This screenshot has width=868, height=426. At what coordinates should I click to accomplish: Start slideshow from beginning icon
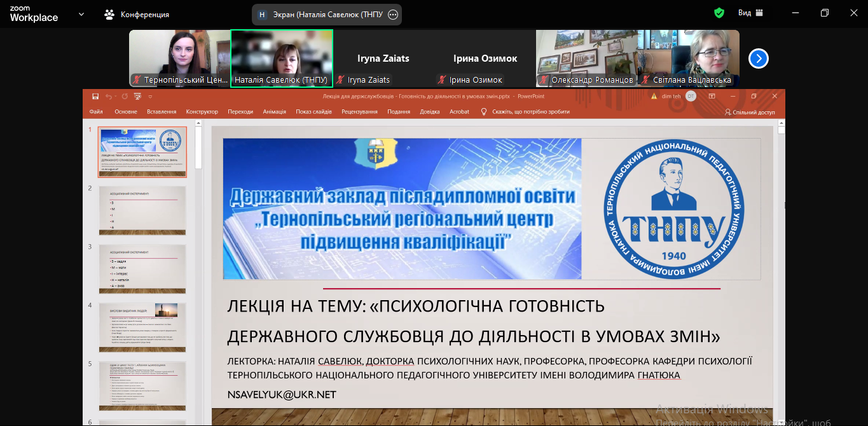point(137,97)
